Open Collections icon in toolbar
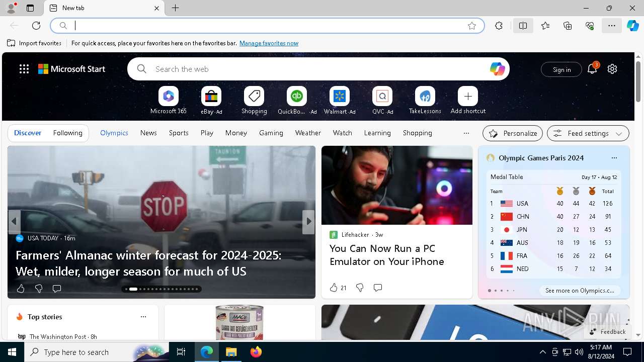The width and height of the screenshot is (644, 362). pos(568,26)
